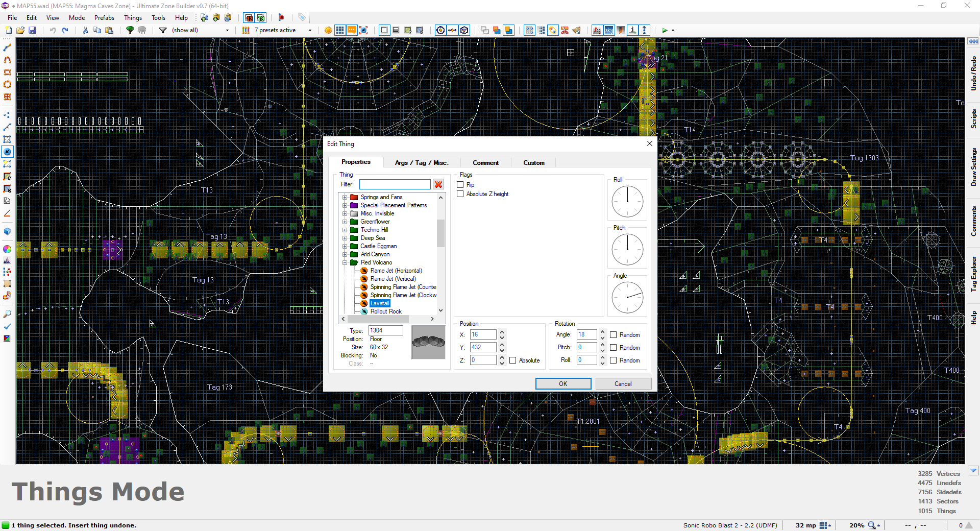Select Vertices mode in left sidebar
Screen dimensions: 980x531
(7, 115)
